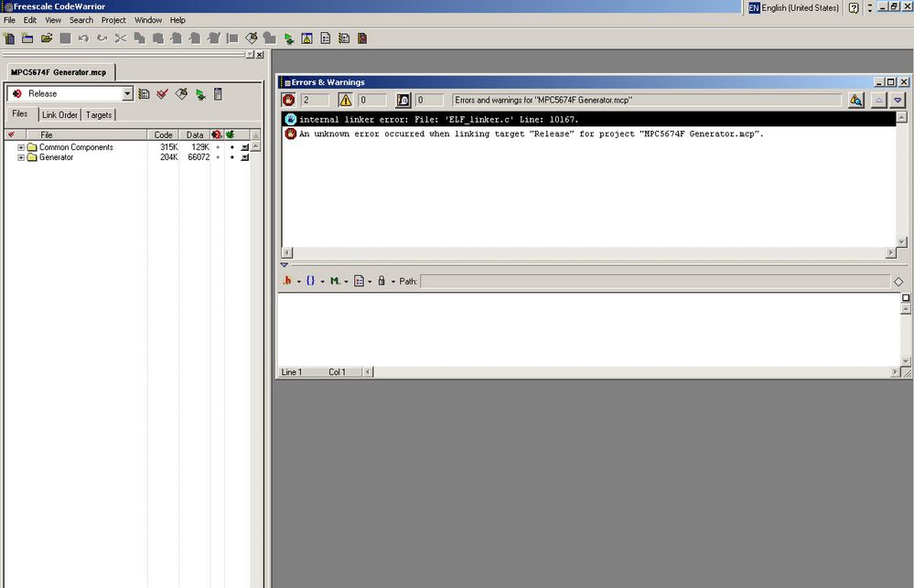The height and width of the screenshot is (588, 914).
Task: Open the M. markers dropdown
Action: (339, 281)
